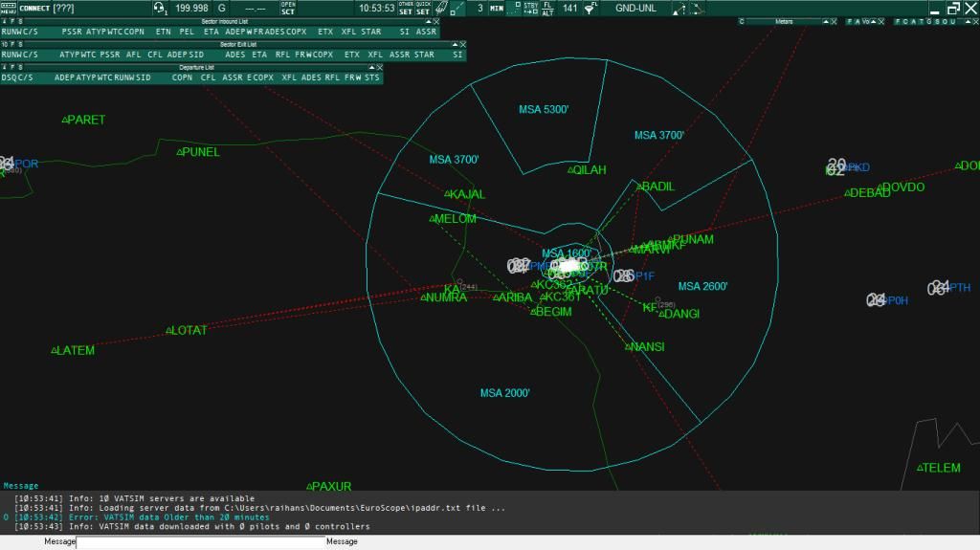Open the GND-UNL altitude filter setting
The height and width of the screenshot is (550, 980).
pyautogui.click(x=635, y=9)
